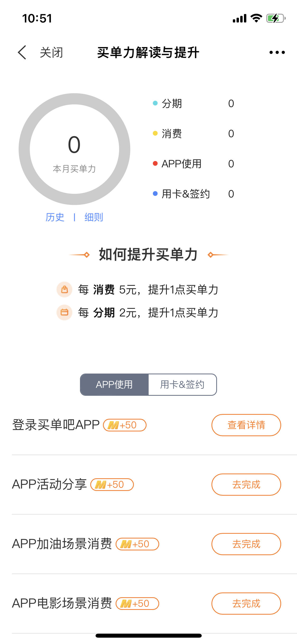
Task: Click the shopping bag consumption icon
Action: [x=64, y=289]
